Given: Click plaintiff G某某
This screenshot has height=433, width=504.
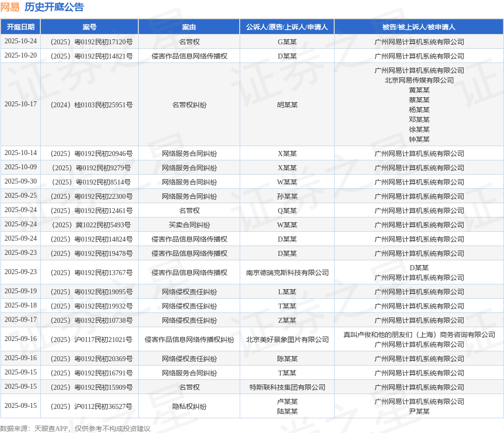Looking at the screenshot, I should pos(287,42).
